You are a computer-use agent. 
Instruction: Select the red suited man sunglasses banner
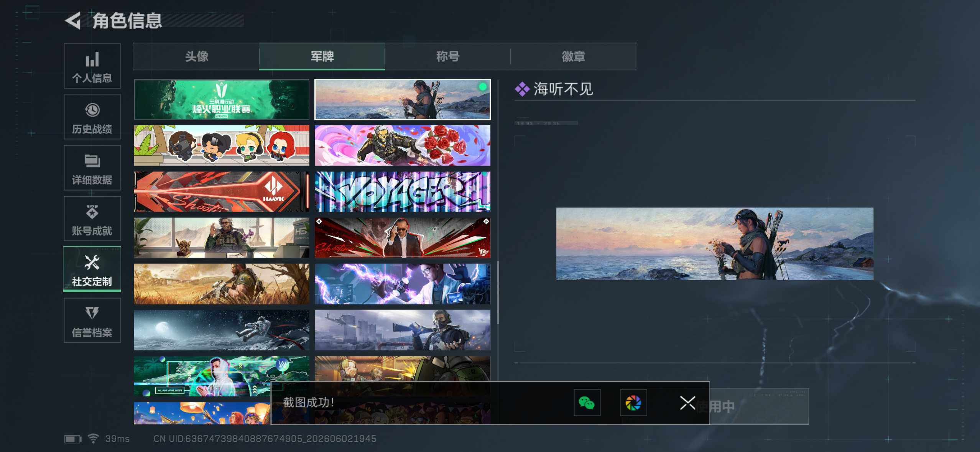pyautogui.click(x=403, y=238)
